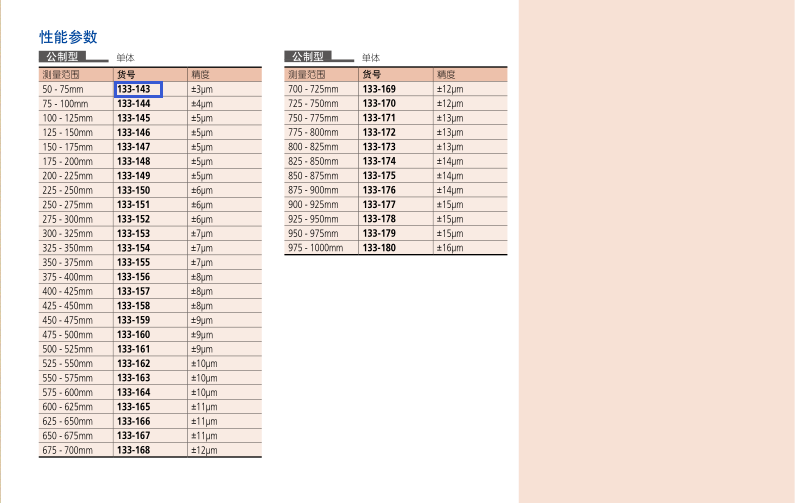Click part number 133-146
This screenshot has width=795, height=503.
133,133
